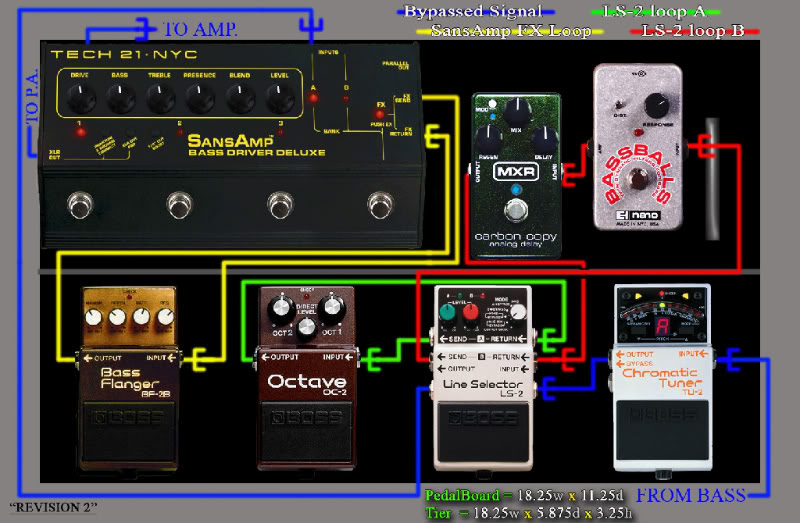The height and width of the screenshot is (523, 800).
Task: Click the SansAmp input B LED
Action: coord(346,97)
